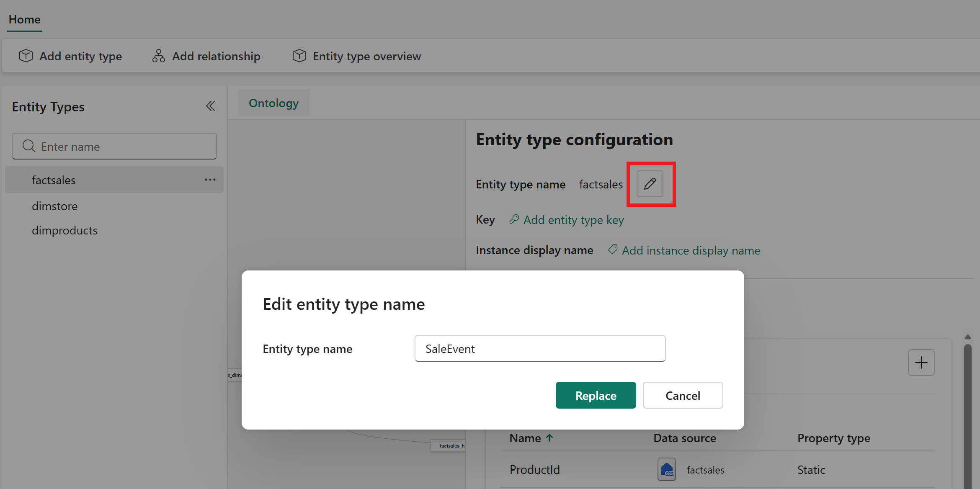This screenshot has width=980, height=489.
Task: Select the dimstore entity type
Action: click(55, 206)
